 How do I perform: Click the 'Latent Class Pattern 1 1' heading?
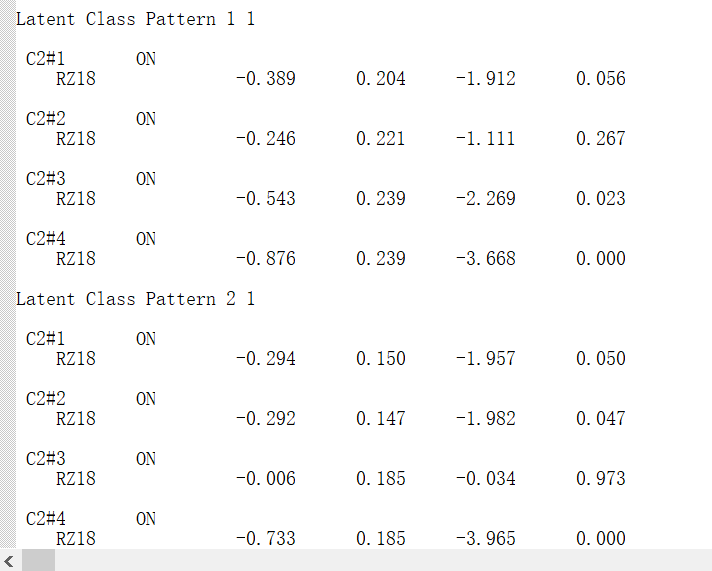(x=135, y=19)
